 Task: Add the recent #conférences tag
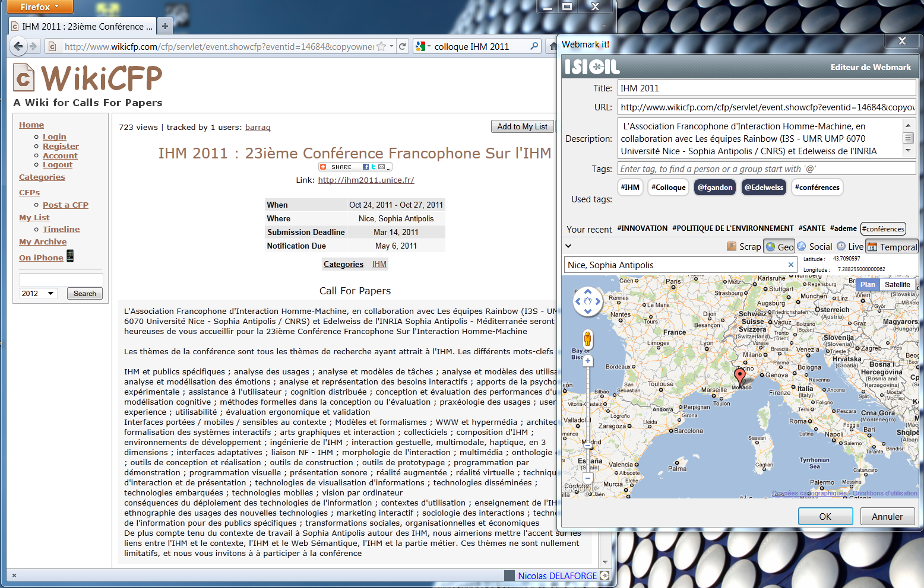[883, 228]
